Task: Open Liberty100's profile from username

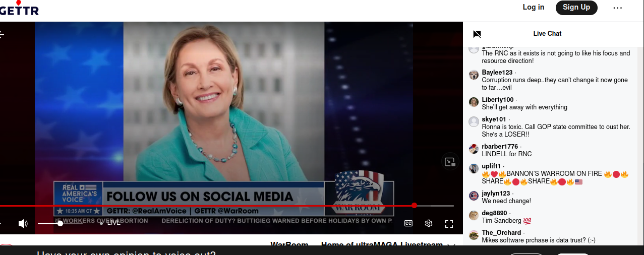Action: click(x=498, y=100)
